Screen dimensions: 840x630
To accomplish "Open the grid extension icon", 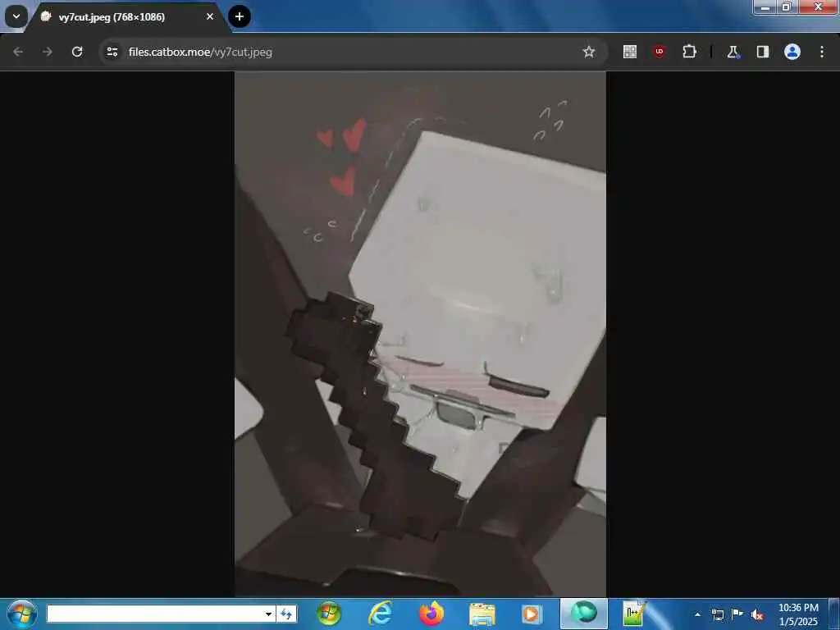I will pyautogui.click(x=630, y=52).
